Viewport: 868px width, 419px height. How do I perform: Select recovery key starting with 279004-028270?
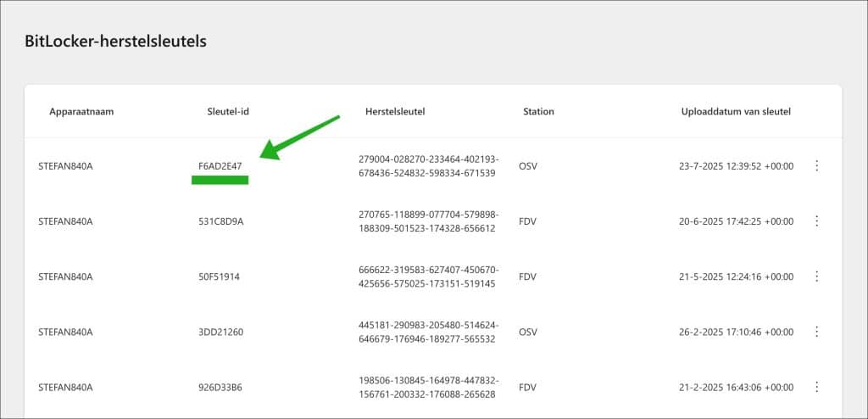pos(428,166)
